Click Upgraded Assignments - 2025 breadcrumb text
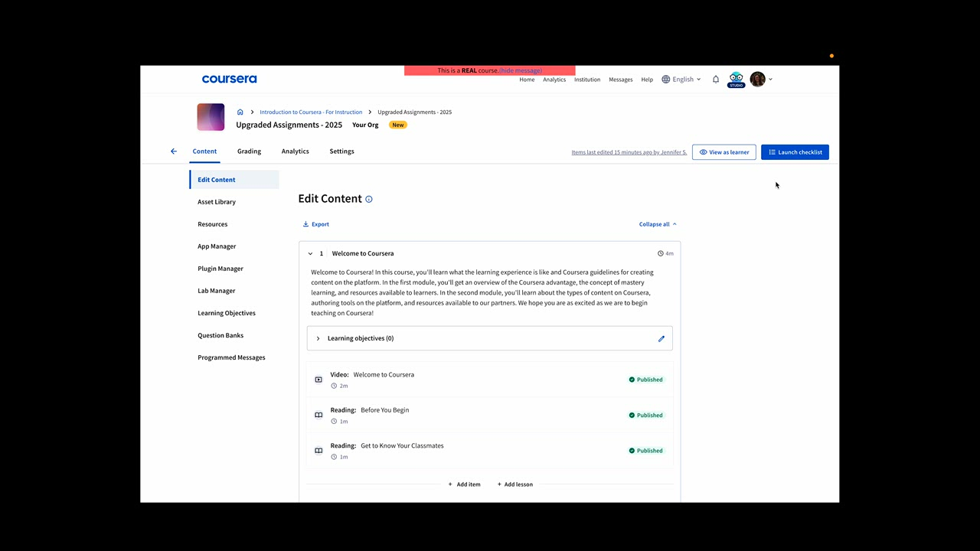Screen dimensions: 980x551 (x=414, y=112)
